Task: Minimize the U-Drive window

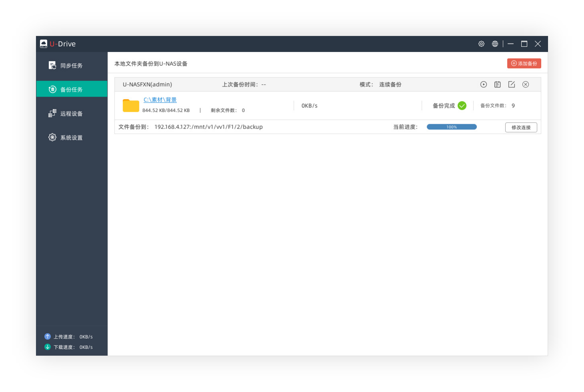Action: point(511,44)
